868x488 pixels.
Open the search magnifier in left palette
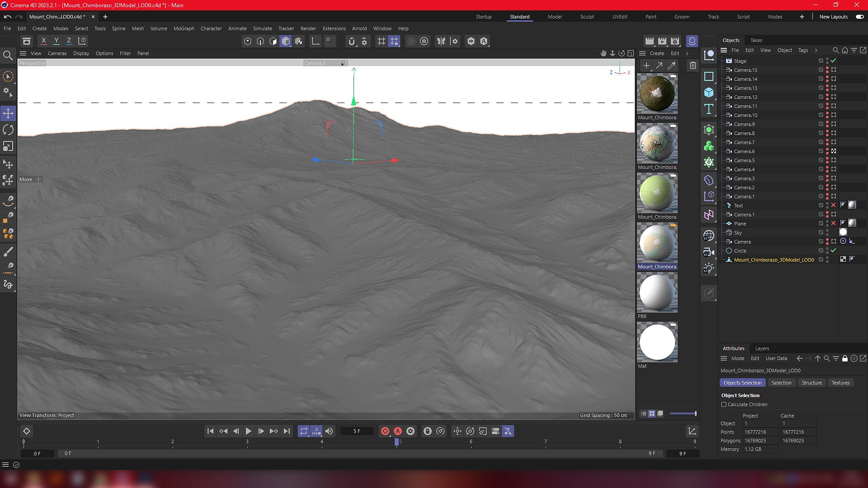tap(8, 56)
